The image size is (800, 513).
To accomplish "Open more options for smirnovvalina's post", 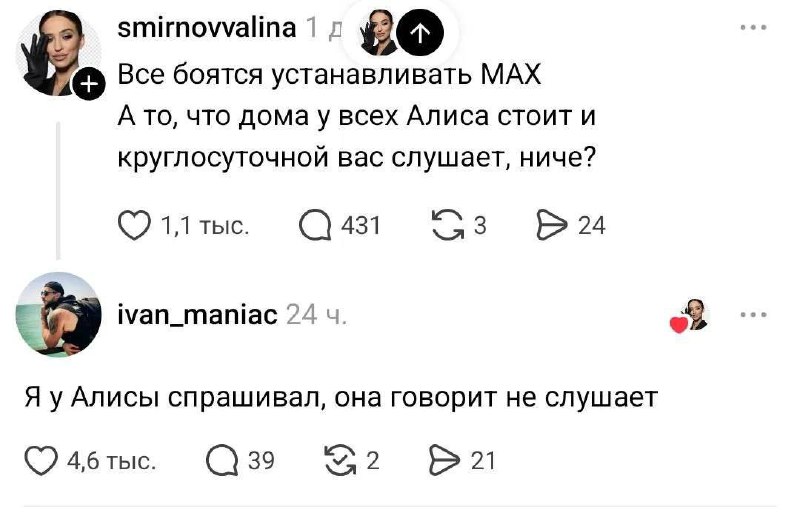I will 753,29.
